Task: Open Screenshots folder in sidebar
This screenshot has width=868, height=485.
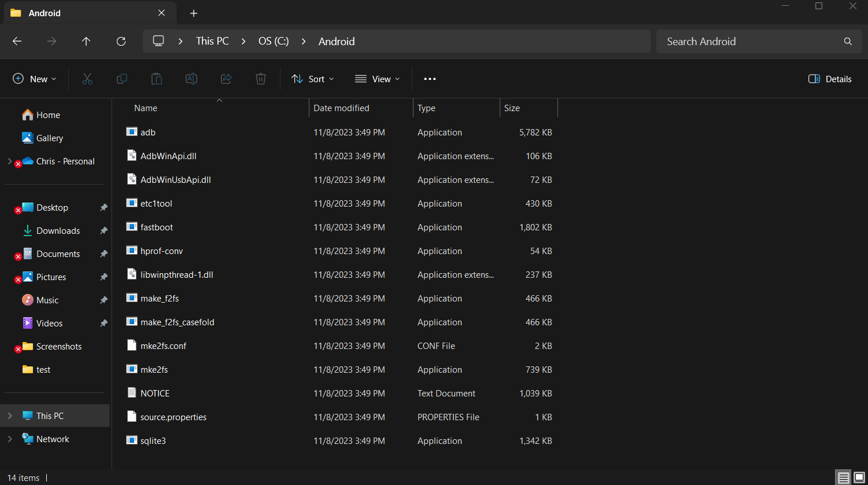Action: (59, 346)
